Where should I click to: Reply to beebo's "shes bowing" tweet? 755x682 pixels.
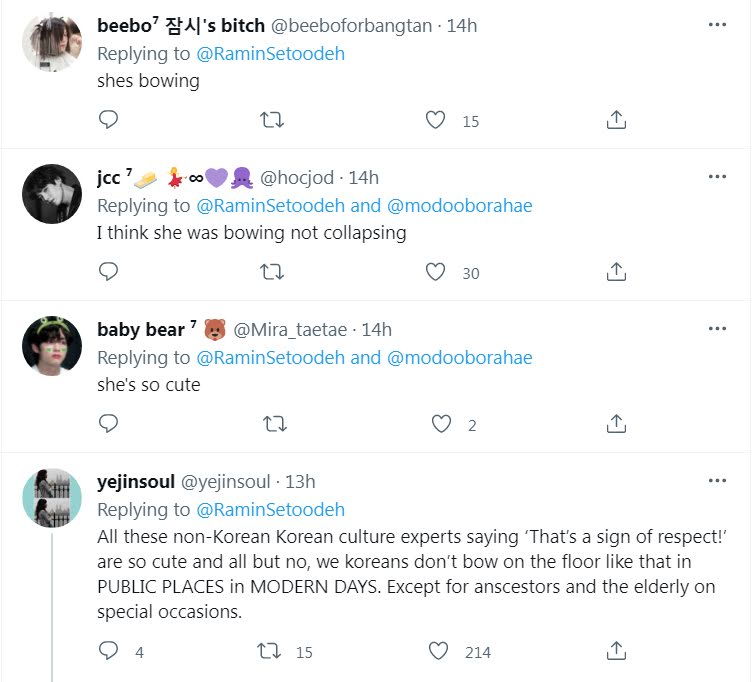tap(109, 120)
